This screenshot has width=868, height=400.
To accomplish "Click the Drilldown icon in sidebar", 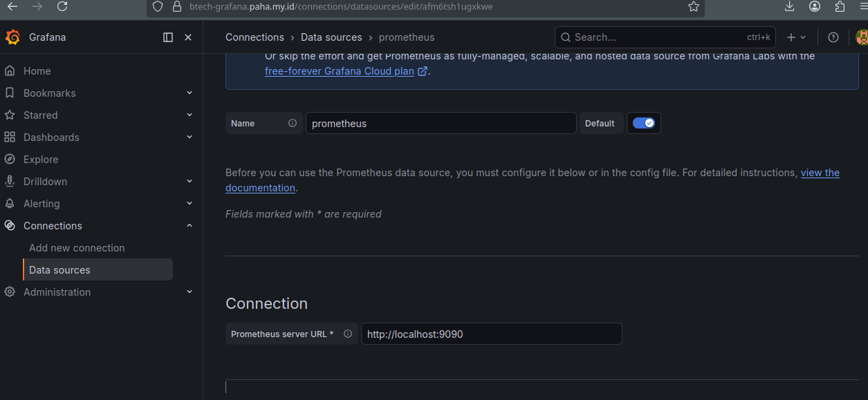I will pos(10,181).
